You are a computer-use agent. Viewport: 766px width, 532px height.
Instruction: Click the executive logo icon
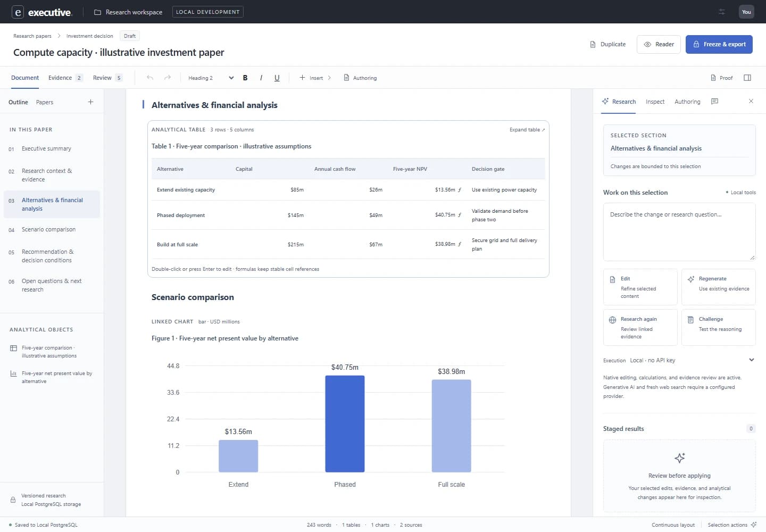[18, 12]
